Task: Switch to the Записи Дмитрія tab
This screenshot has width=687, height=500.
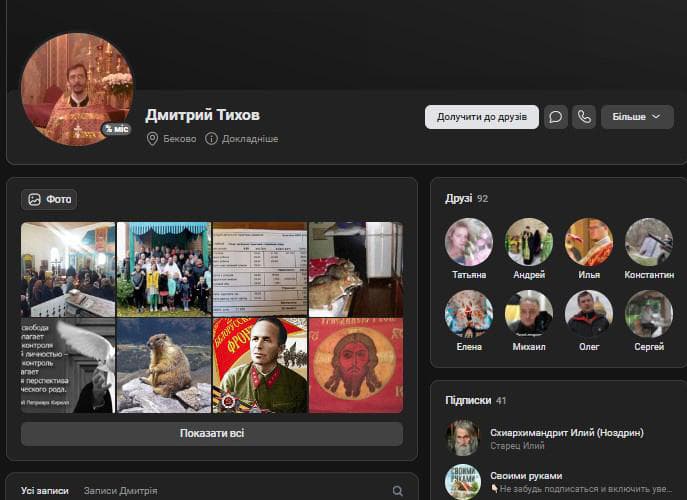Action: [x=120, y=491]
